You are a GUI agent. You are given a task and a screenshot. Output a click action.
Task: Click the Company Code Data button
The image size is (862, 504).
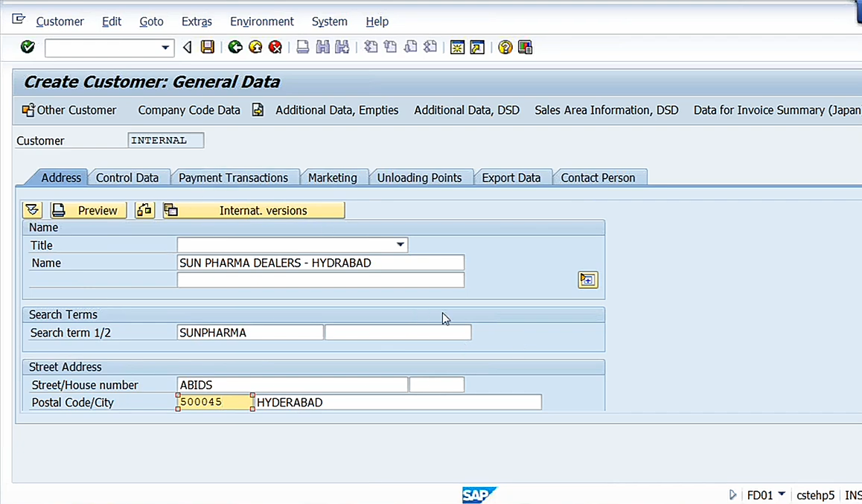tap(189, 110)
